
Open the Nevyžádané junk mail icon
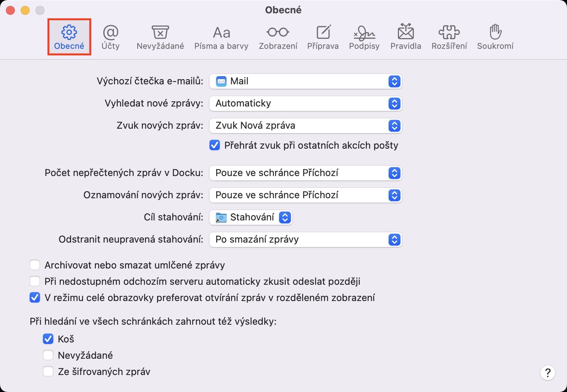pos(160,33)
